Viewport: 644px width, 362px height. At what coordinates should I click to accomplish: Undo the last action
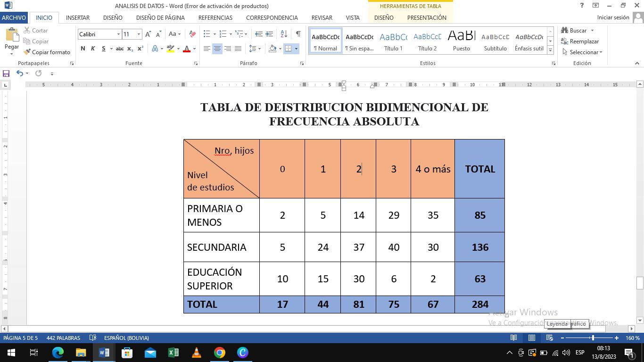tap(19, 74)
